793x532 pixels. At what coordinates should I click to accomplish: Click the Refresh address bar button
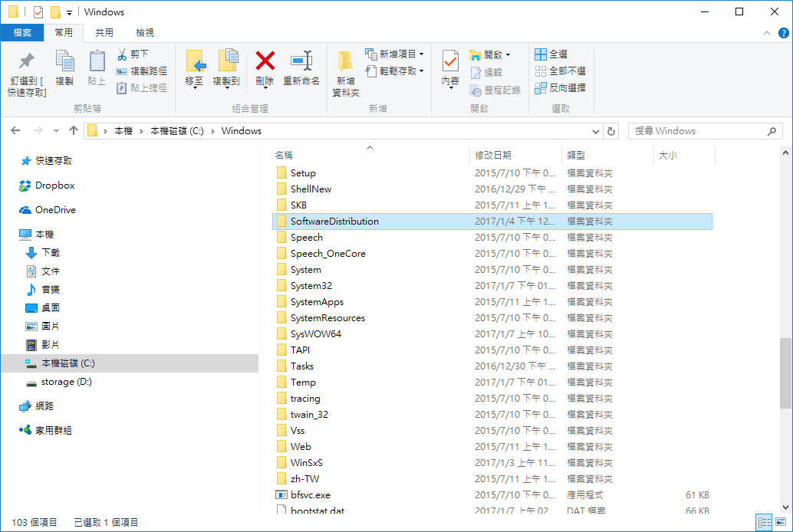click(x=611, y=131)
